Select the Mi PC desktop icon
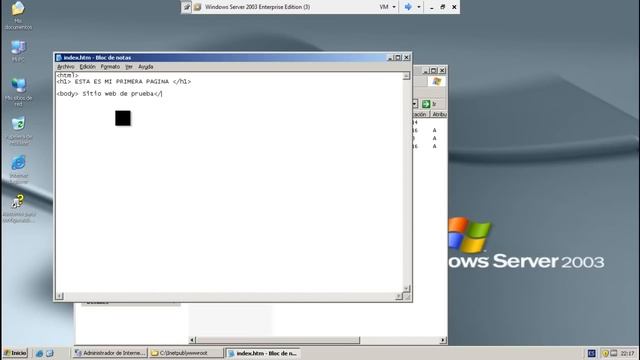The image size is (640, 360). tap(18, 51)
